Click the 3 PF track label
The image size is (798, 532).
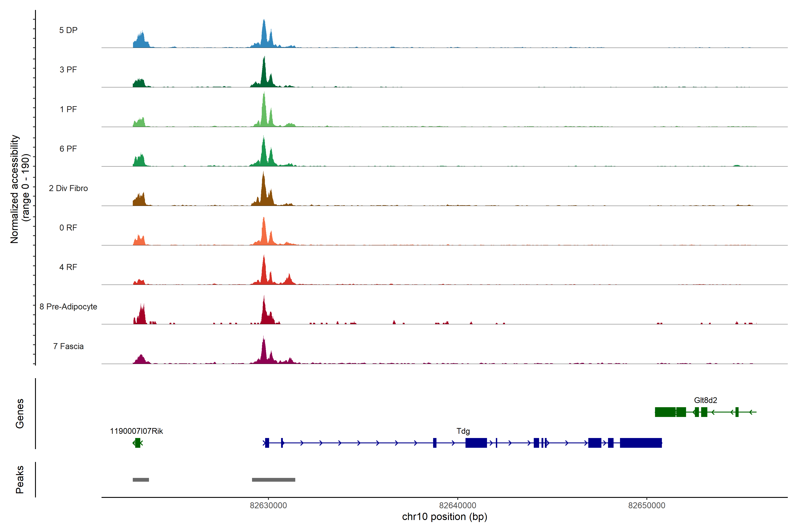click(x=68, y=70)
